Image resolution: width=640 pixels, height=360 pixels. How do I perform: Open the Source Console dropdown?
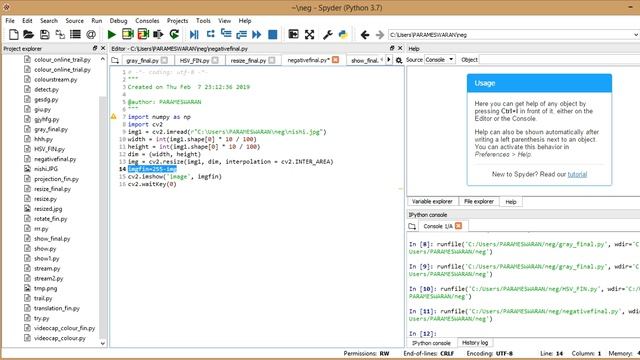coord(440,60)
